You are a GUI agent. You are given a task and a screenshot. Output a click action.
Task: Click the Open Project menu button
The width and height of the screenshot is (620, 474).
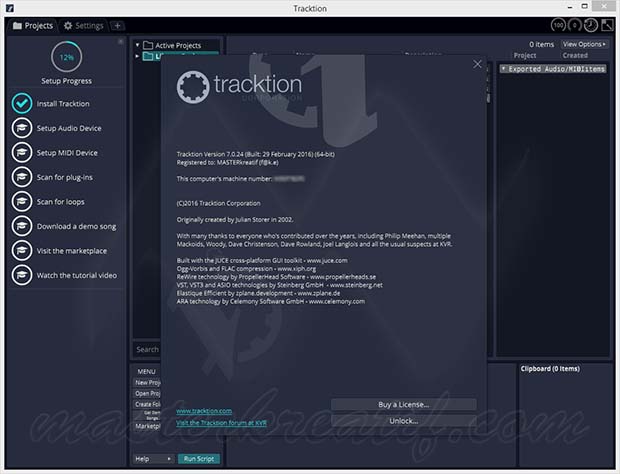tap(147, 393)
